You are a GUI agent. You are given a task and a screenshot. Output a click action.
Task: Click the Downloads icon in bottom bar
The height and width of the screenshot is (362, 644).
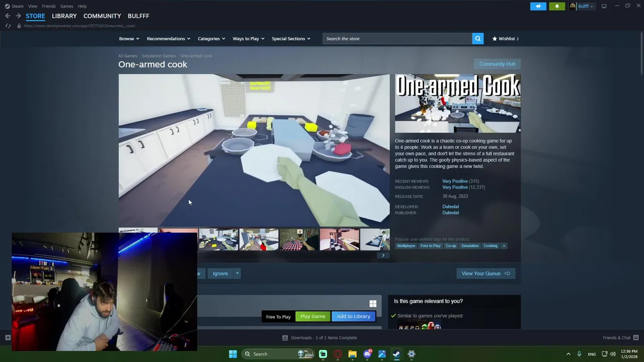285,338
